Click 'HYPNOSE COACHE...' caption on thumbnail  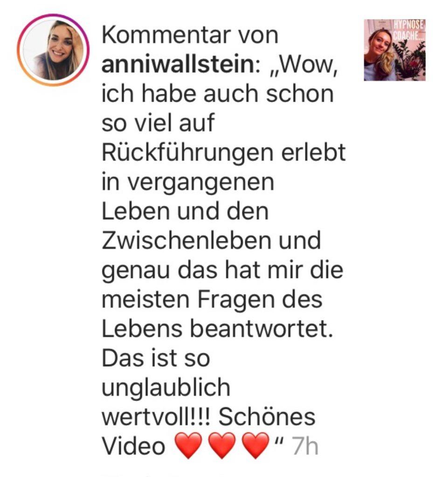click(408, 30)
